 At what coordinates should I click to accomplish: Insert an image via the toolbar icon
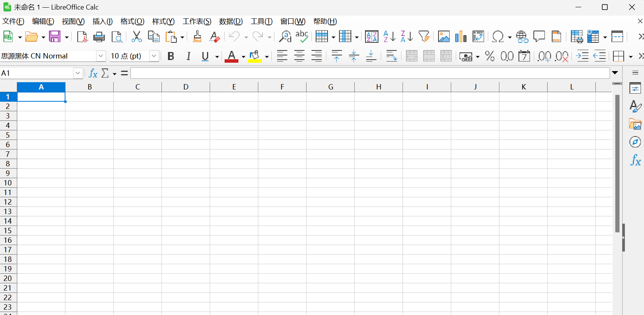coord(443,37)
